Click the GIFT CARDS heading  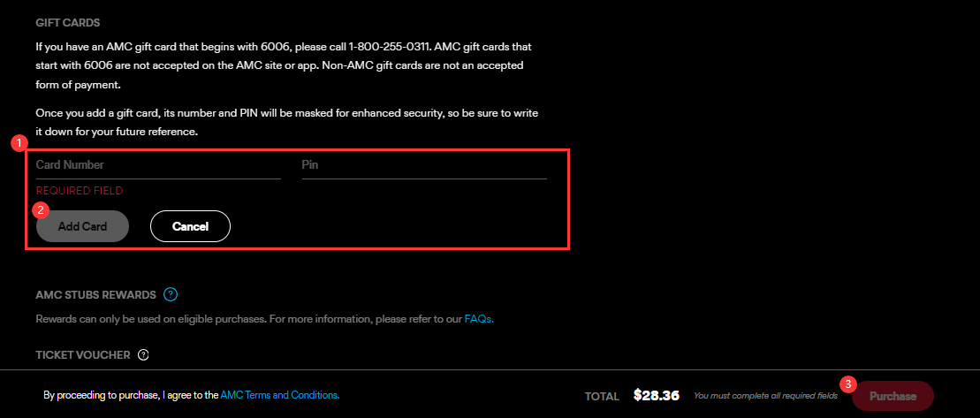[68, 22]
